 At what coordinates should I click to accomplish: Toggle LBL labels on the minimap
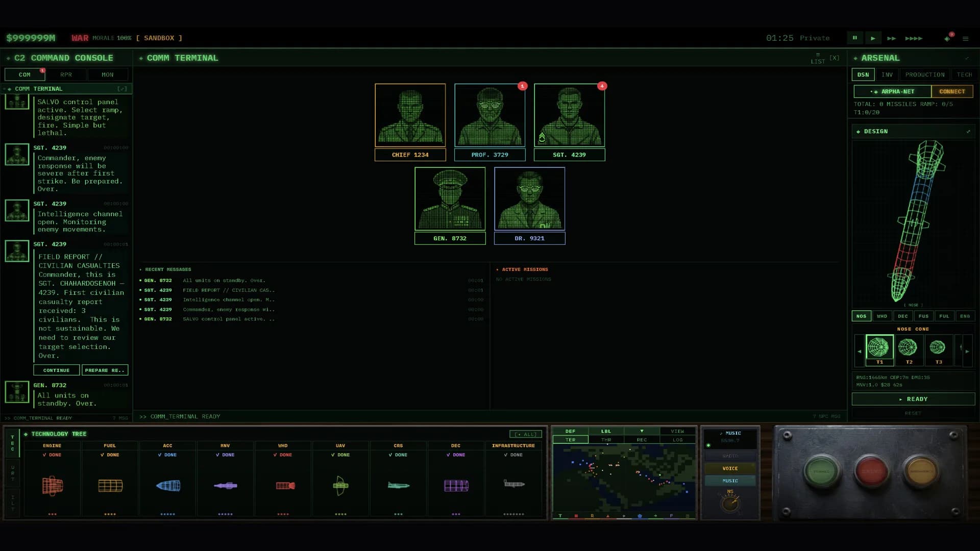(606, 431)
